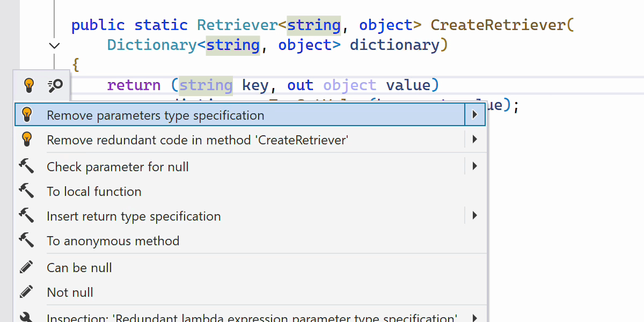Click the lightbulb quick-actions icon in toolbar

[29, 85]
